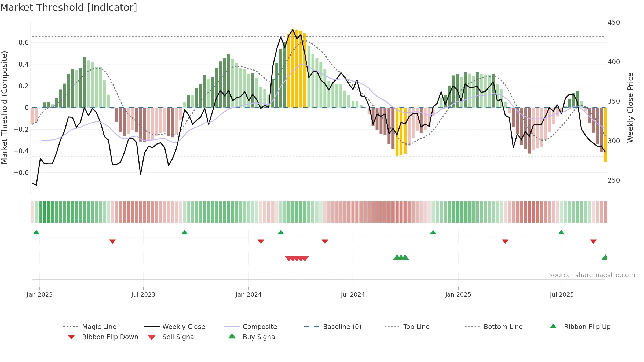Click the −0.6 composite axis label
644x362 pixels.
[21, 173]
